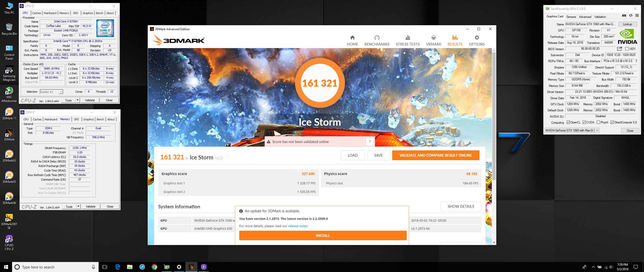Expand Tools dropdown arrow in CPU-Z CPU window
Image resolution: width=644 pixels, height=272 pixels.
tap(78, 100)
